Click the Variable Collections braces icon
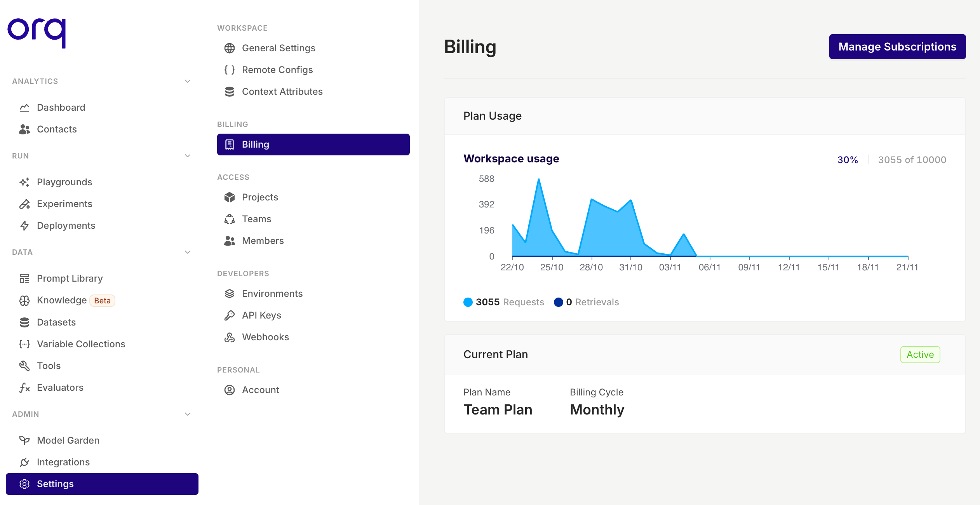This screenshot has width=980, height=505. [24, 344]
